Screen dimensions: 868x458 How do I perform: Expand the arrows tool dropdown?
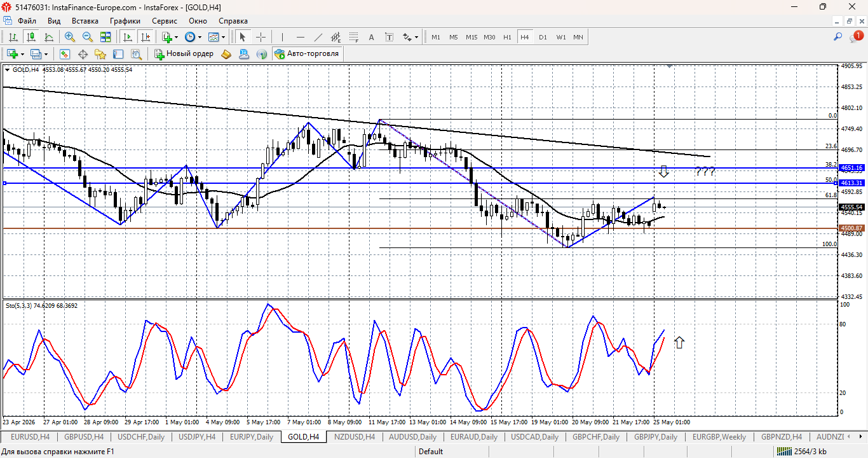click(x=417, y=37)
